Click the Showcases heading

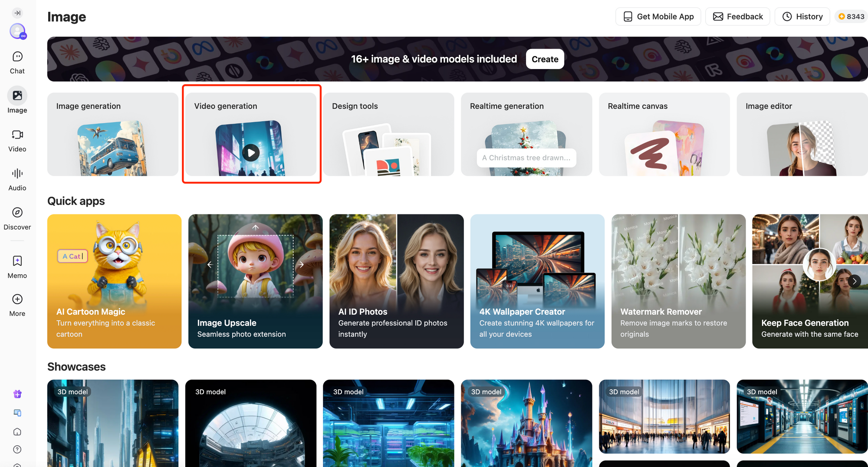76,367
